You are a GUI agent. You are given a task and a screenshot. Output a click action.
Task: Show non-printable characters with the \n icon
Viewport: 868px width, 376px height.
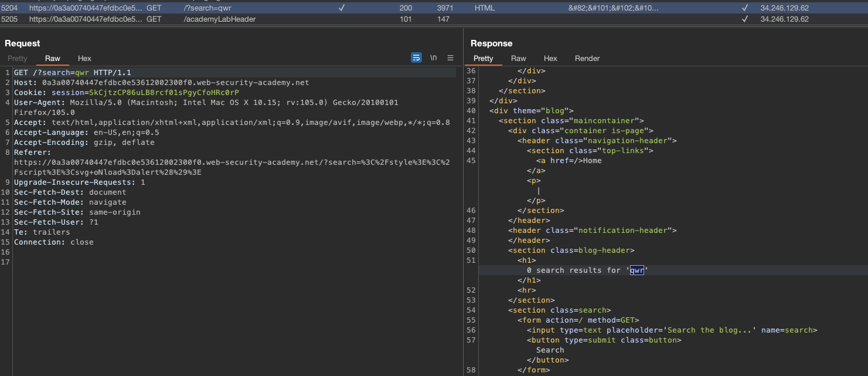coord(433,58)
